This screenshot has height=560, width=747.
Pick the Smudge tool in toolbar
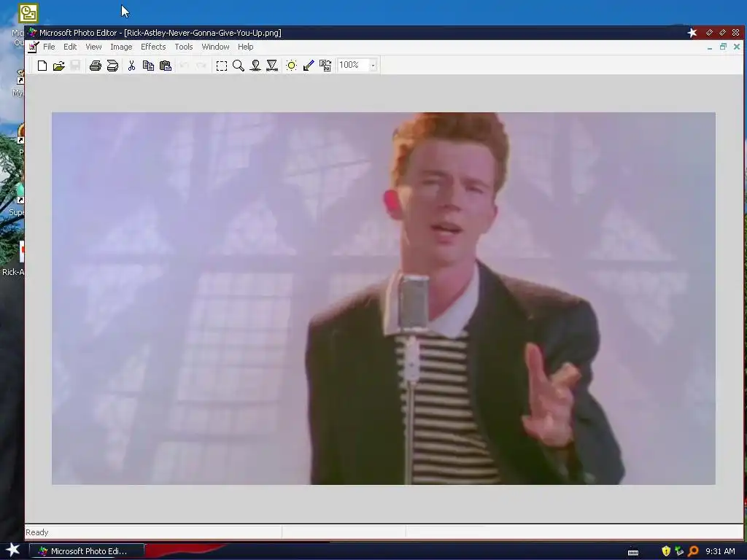point(255,66)
